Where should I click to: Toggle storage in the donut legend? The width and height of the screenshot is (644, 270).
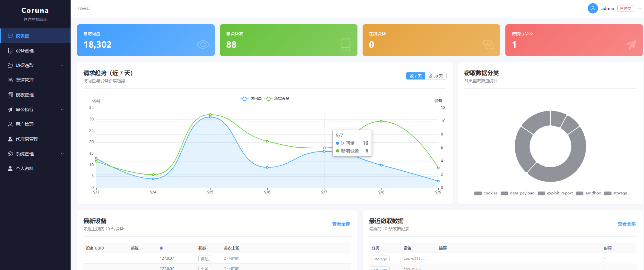pyautogui.click(x=615, y=193)
